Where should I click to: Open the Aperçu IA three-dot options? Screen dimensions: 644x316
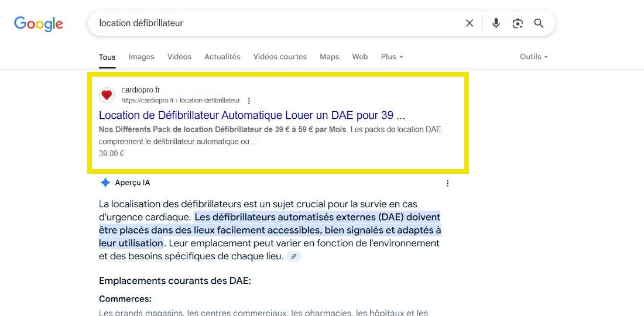point(448,183)
